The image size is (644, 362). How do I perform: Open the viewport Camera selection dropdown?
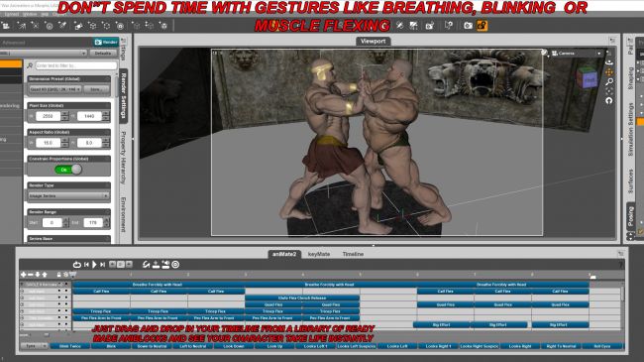(x=577, y=54)
